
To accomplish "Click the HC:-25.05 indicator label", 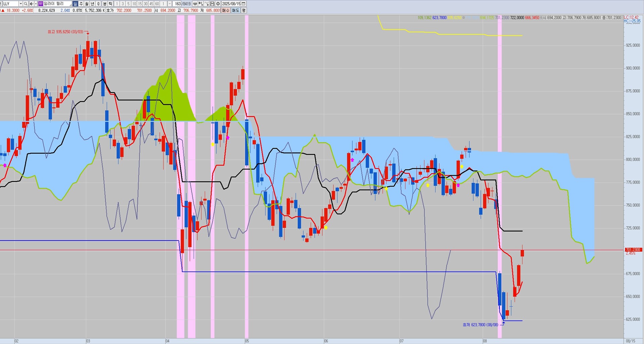I will (x=632, y=21).
